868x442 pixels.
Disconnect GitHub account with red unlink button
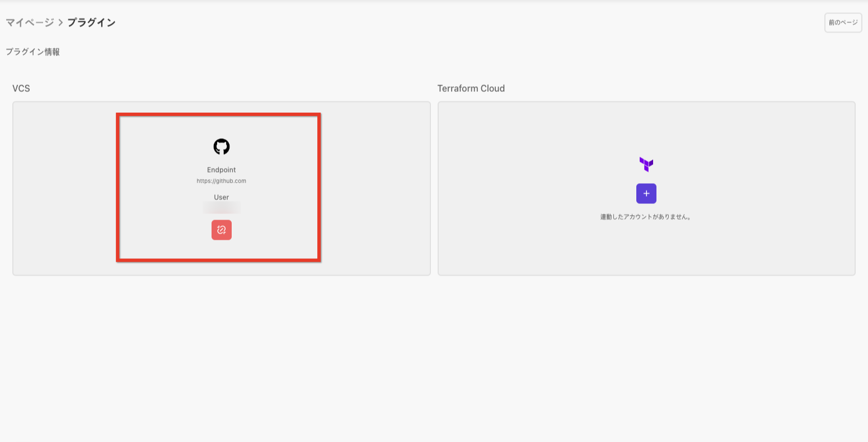[x=222, y=230]
